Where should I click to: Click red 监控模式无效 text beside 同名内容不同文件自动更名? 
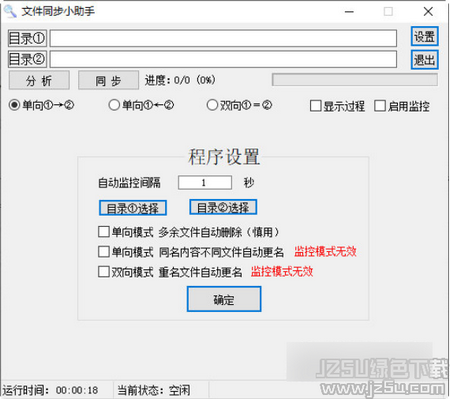point(325,252)
